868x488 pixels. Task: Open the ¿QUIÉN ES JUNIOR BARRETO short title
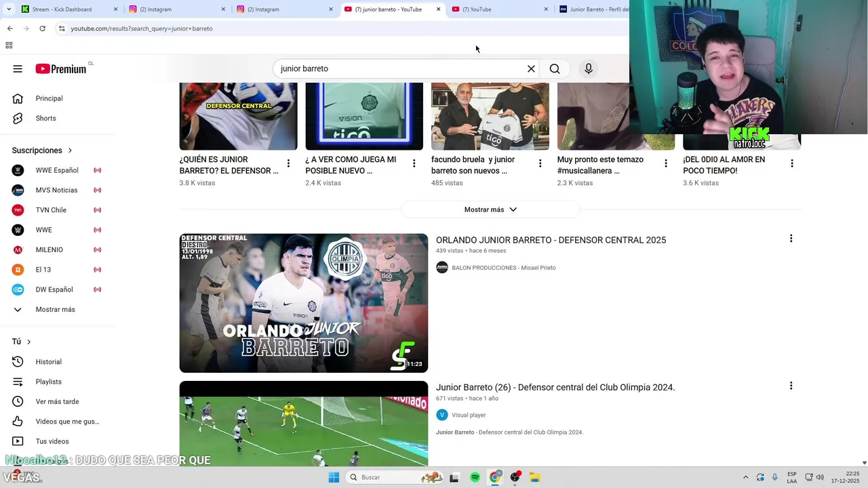(229, 165)
